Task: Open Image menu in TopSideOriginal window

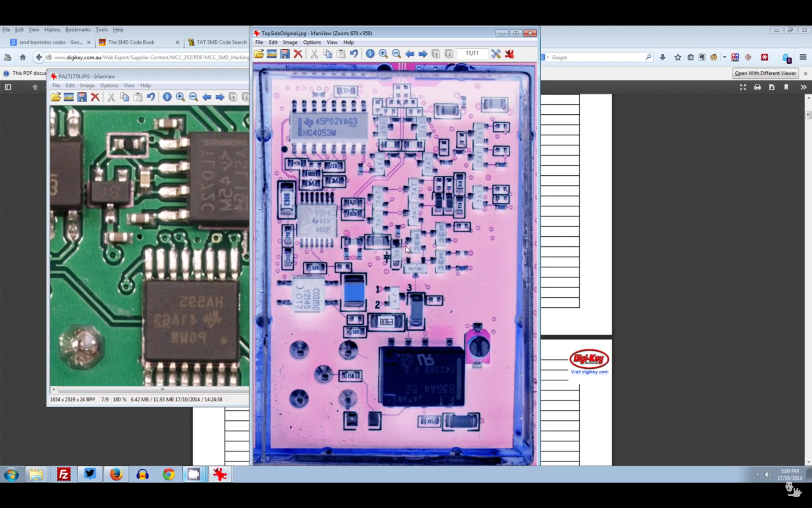Action: 290,42
